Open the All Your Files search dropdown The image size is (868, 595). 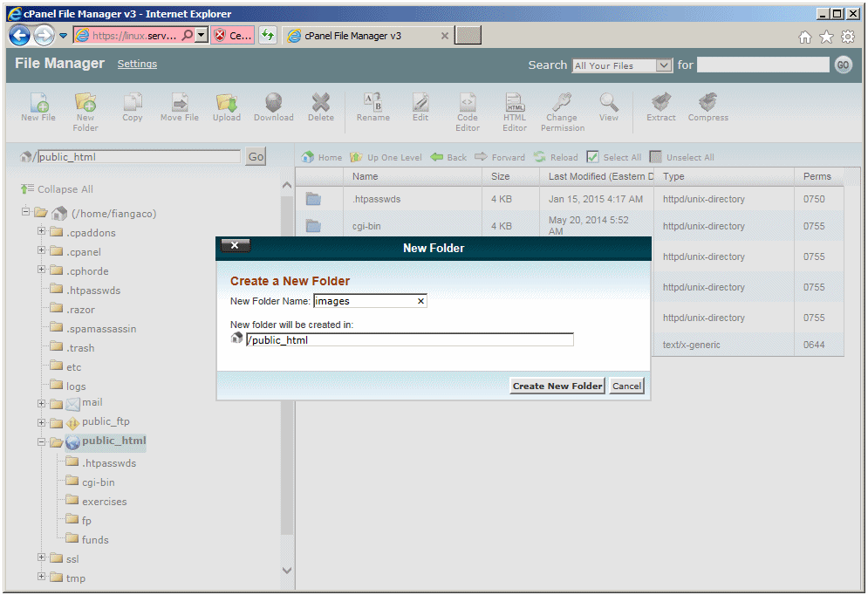coord(622,65)
